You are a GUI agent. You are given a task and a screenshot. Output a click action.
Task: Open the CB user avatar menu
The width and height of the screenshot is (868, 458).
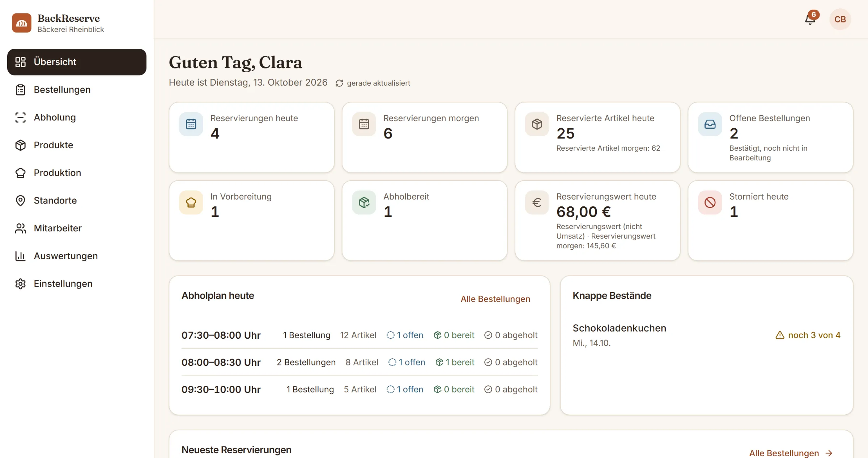point(840,19)
